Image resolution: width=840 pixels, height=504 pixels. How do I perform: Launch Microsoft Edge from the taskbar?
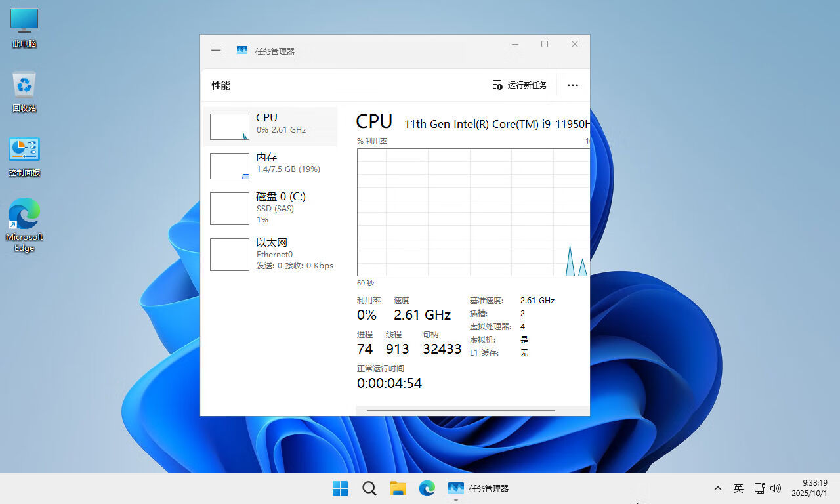427,488
